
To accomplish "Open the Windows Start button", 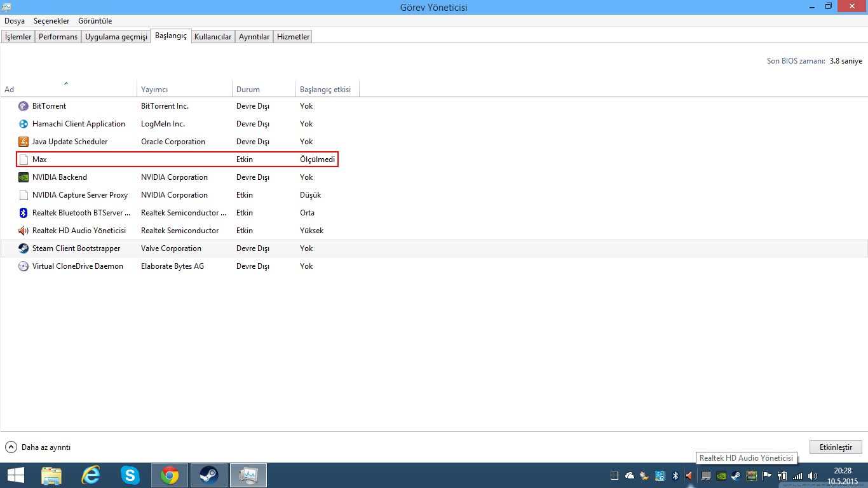I will point(15,475).
